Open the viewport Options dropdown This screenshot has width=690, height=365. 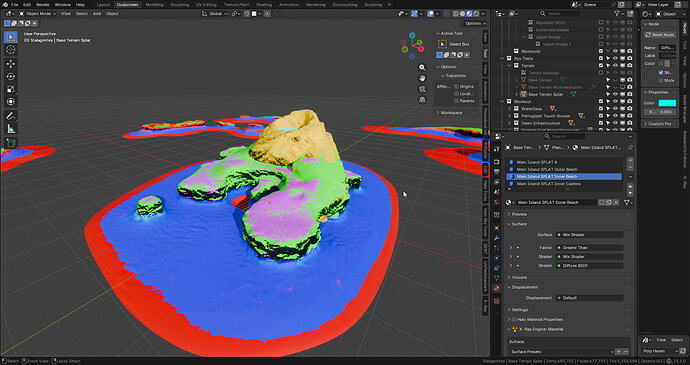[x=475, y=23]
